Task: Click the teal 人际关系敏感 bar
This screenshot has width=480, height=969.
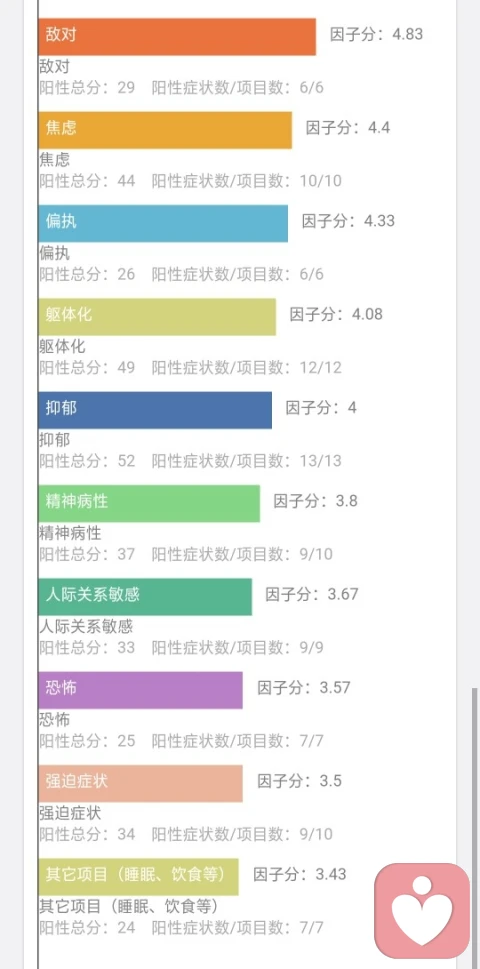Action: pos(145,597)
